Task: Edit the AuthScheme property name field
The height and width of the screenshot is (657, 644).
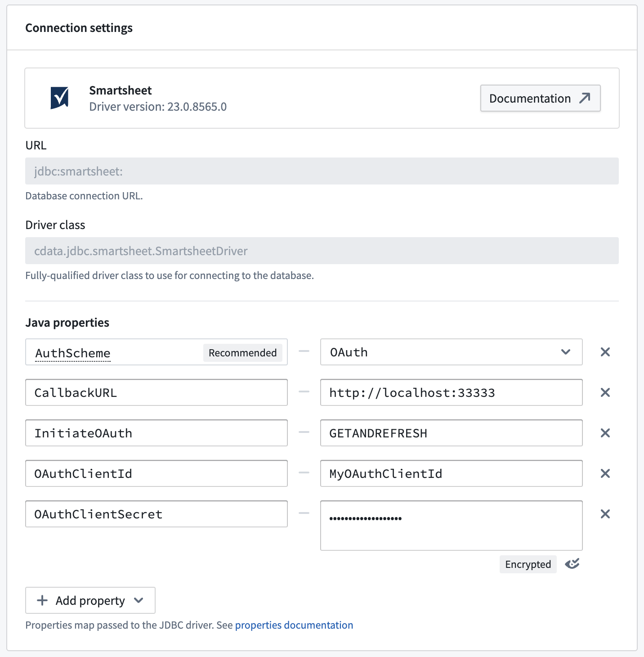Action: coord(156,352)
